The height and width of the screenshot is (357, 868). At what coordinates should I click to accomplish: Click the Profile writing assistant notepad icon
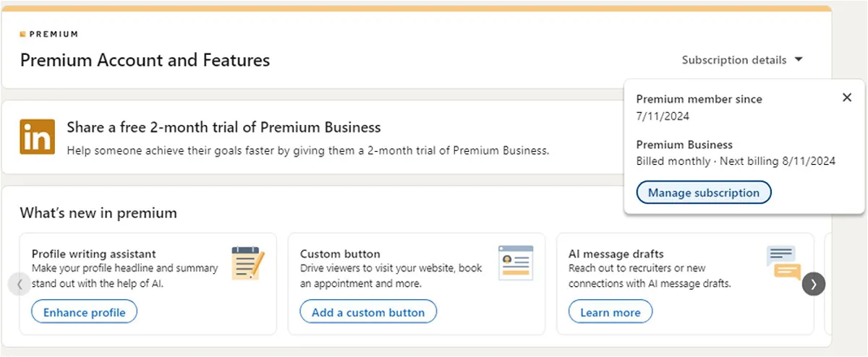(x=248, y=263)
